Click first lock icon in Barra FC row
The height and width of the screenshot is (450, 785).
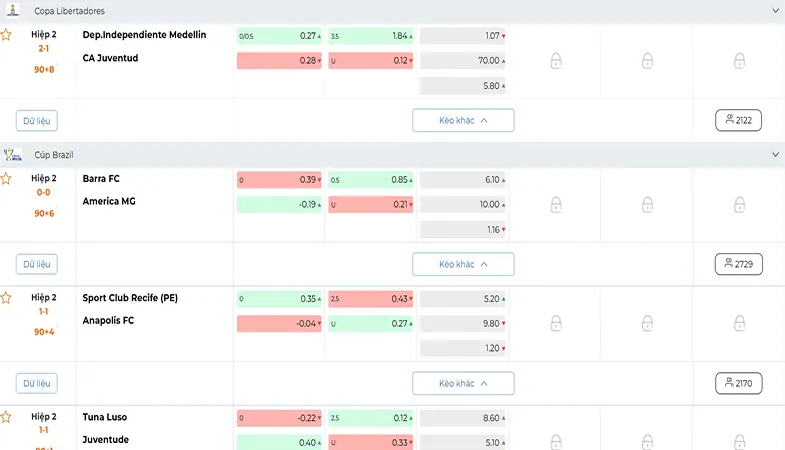coord(556,204)
